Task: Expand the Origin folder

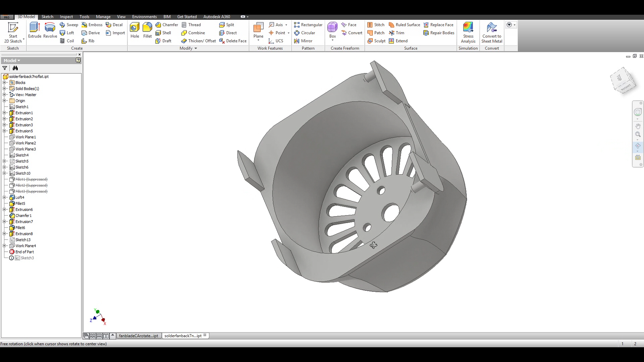Action: coord(4,101)
